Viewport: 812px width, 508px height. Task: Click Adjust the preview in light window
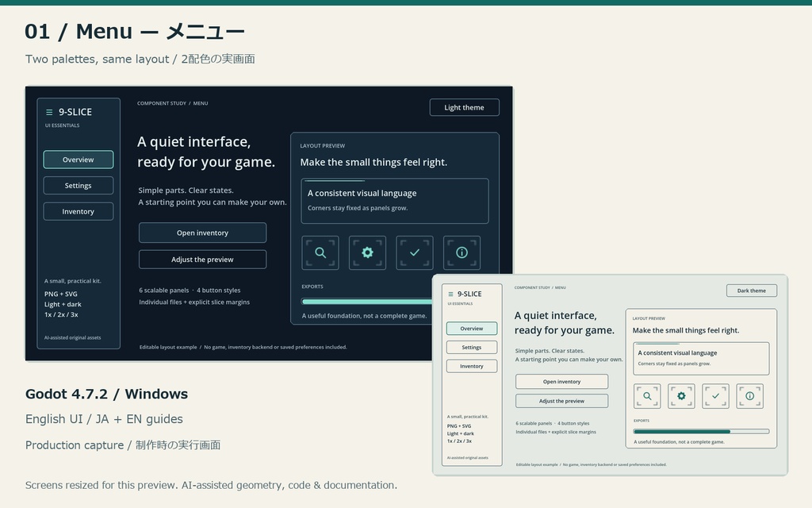562,401
